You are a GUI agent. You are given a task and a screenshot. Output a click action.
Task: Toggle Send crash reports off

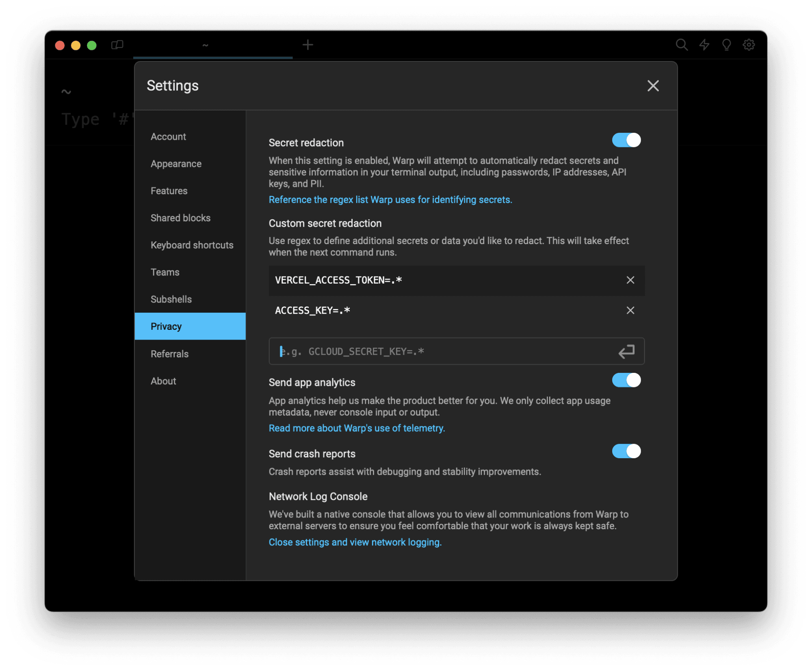point(626,451)
